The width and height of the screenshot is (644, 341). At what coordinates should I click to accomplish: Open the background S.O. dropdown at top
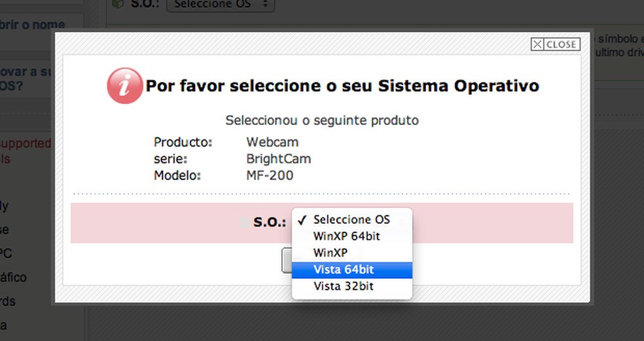[x=220, y=5]
